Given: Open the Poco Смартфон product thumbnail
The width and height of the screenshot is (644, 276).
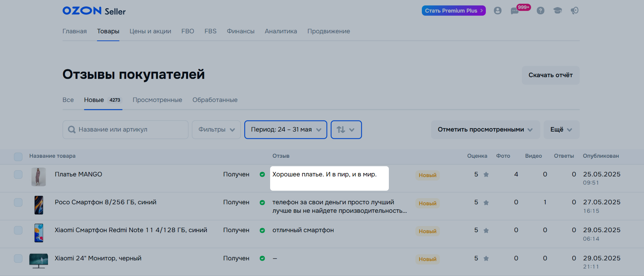Looking at the screenshot, I should tap(39, 205).
